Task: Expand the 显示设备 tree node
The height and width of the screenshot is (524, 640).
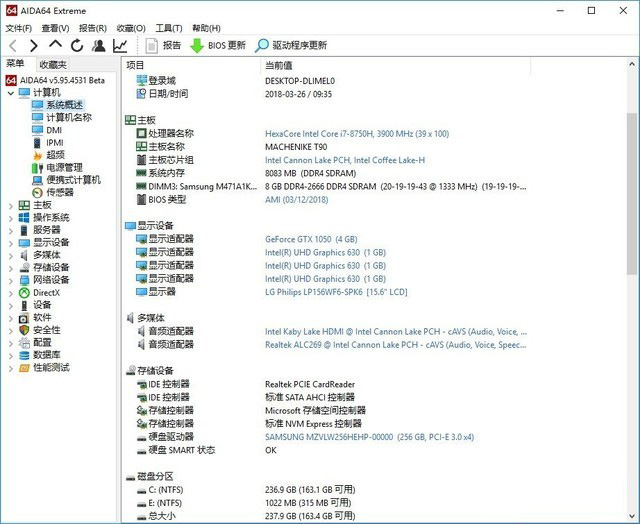Action: click(x=11, y=244)
